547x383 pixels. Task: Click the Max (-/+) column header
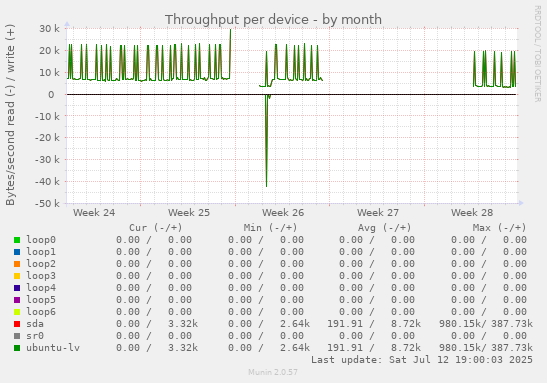(499, 228)
